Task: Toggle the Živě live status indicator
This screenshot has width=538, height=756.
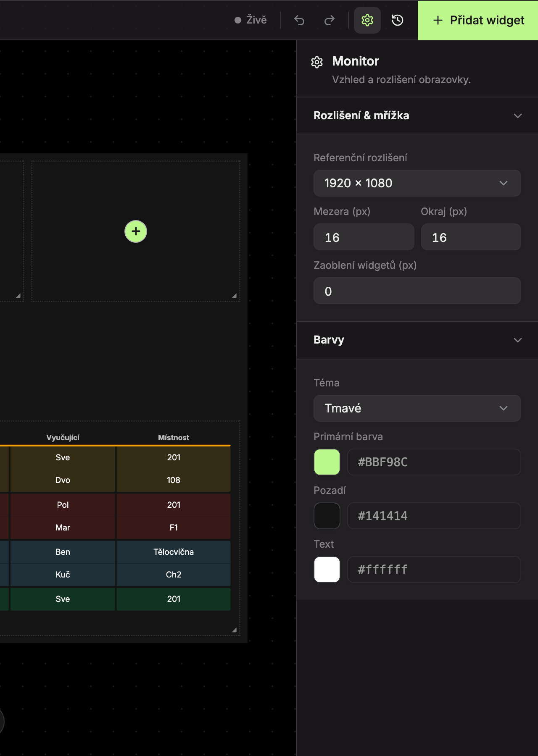Action: tap(251, 20)
